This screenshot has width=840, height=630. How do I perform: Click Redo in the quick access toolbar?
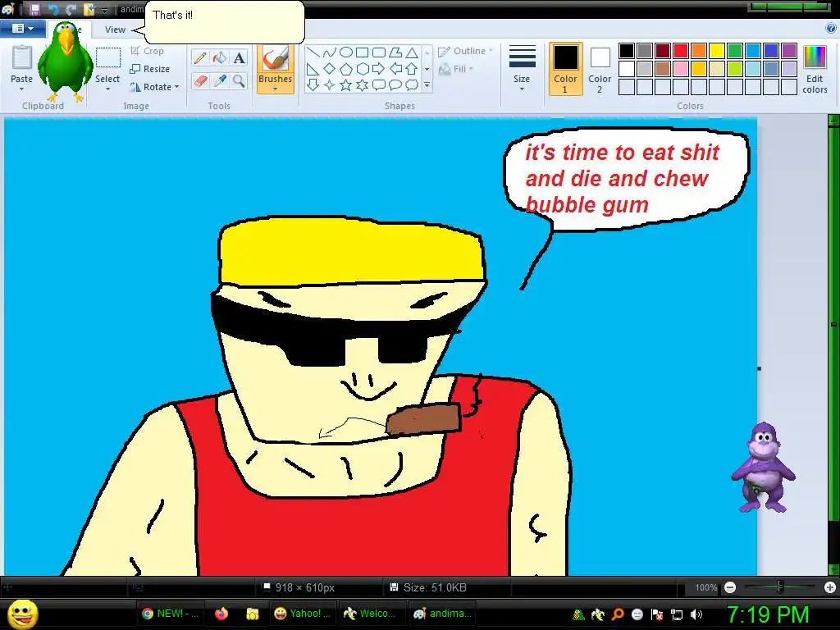71,9
